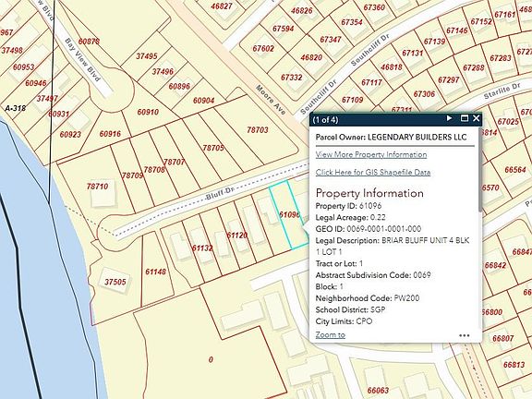
Task: Select parcel 61148 on the map
Action: point(155,272)
